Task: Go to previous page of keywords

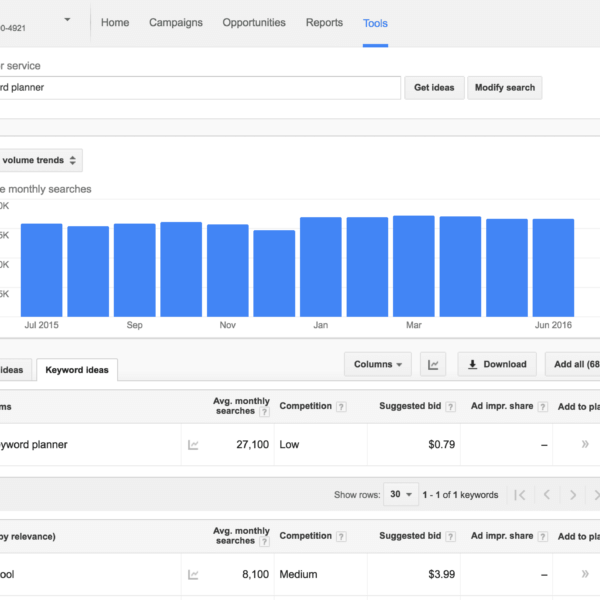Action: pos(547,495)
